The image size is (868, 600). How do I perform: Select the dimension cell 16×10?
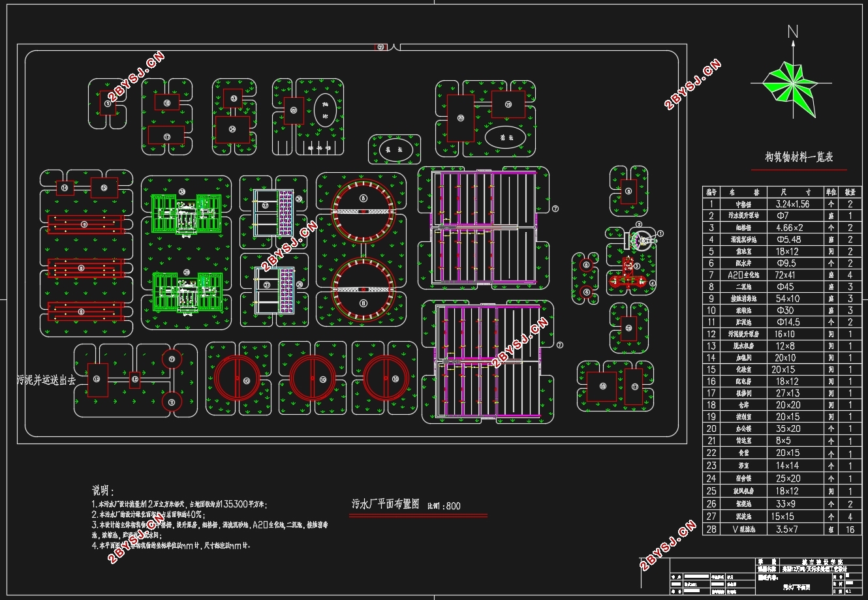tap(786, 333)
